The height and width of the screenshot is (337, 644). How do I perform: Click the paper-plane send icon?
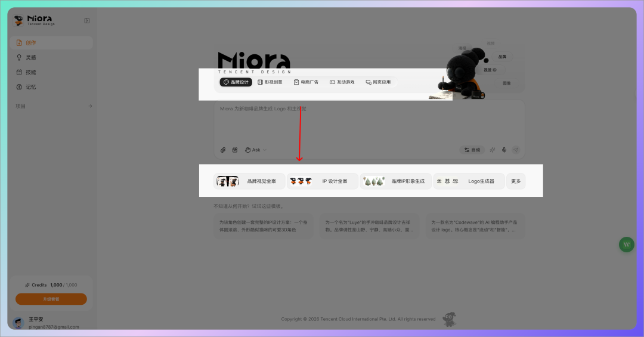[516, 150]
